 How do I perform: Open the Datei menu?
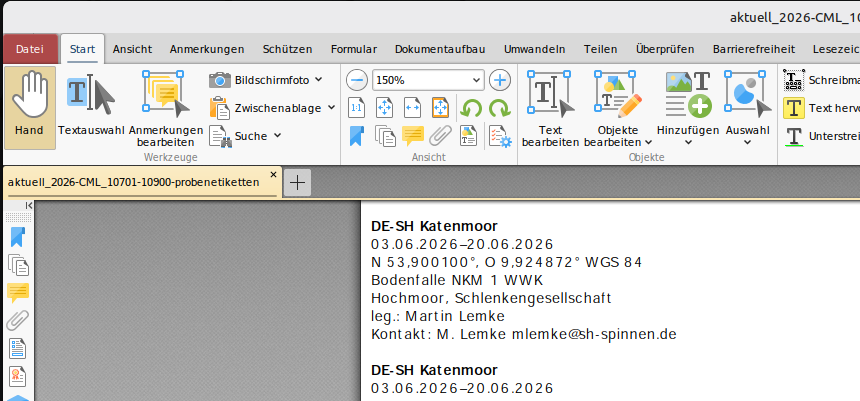[x=30, y=49]
